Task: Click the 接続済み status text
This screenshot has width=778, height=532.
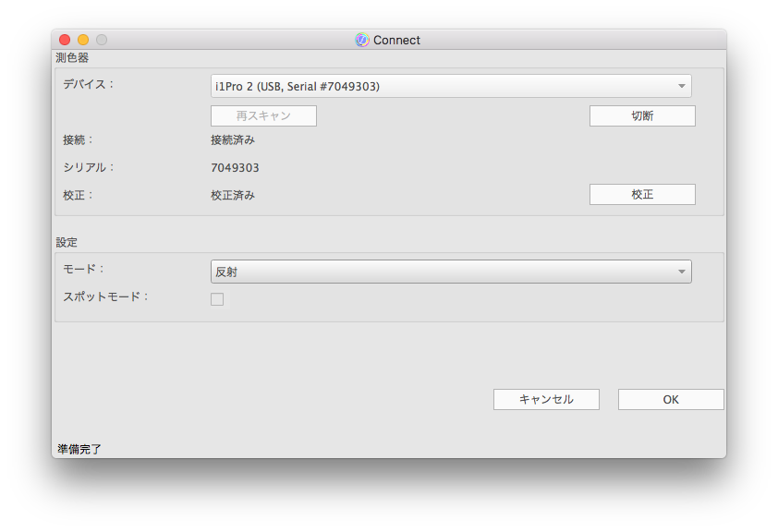Action: 233,140
